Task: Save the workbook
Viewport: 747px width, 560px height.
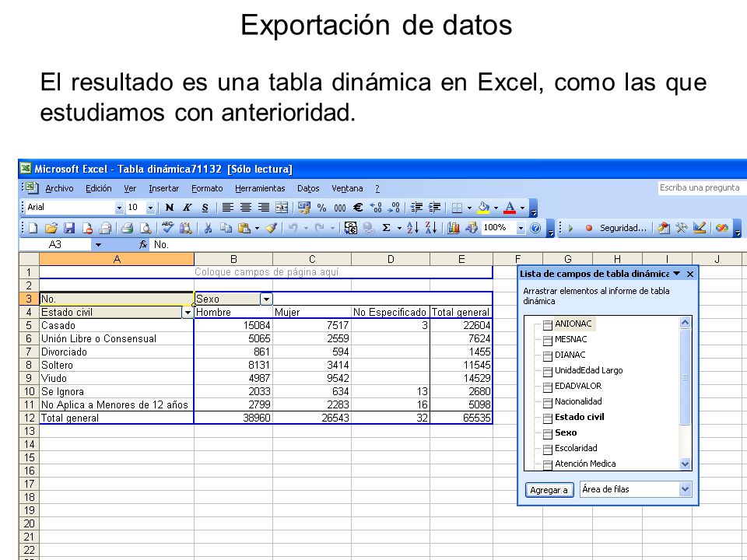Action: pyautogui.click(x=69, y=228)
